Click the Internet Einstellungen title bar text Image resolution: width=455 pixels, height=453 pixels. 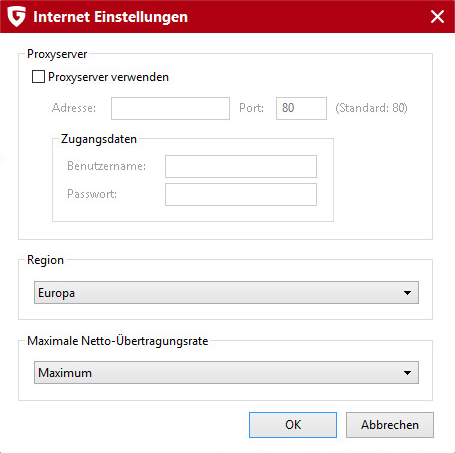(111, 17)
